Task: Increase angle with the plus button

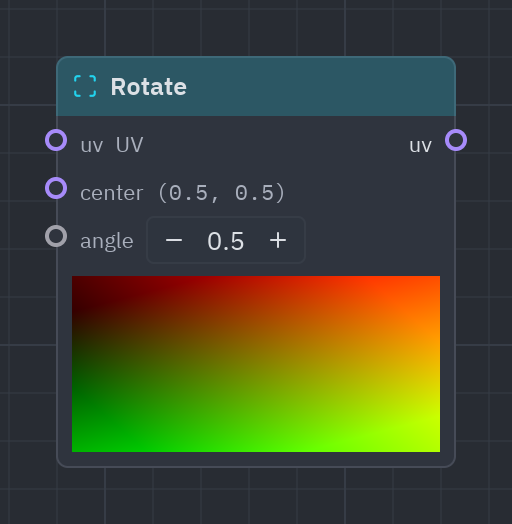Action: point(278,240)
